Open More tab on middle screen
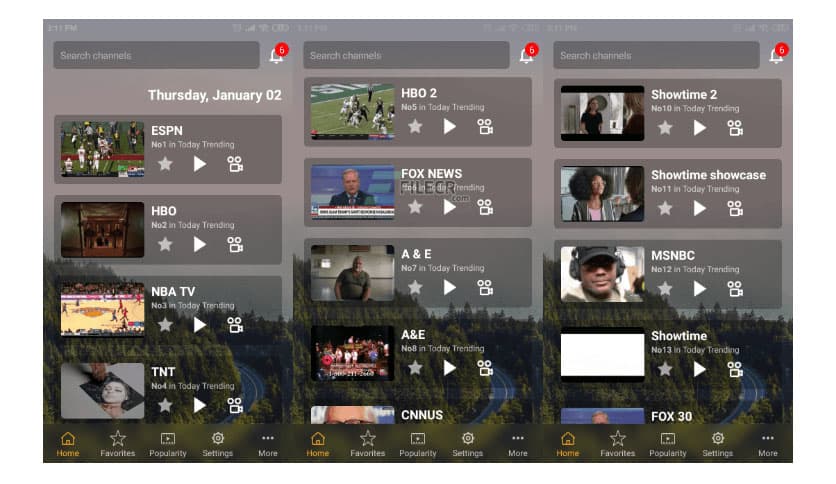This screenshot has width=836, height=484. click(518, 445)
